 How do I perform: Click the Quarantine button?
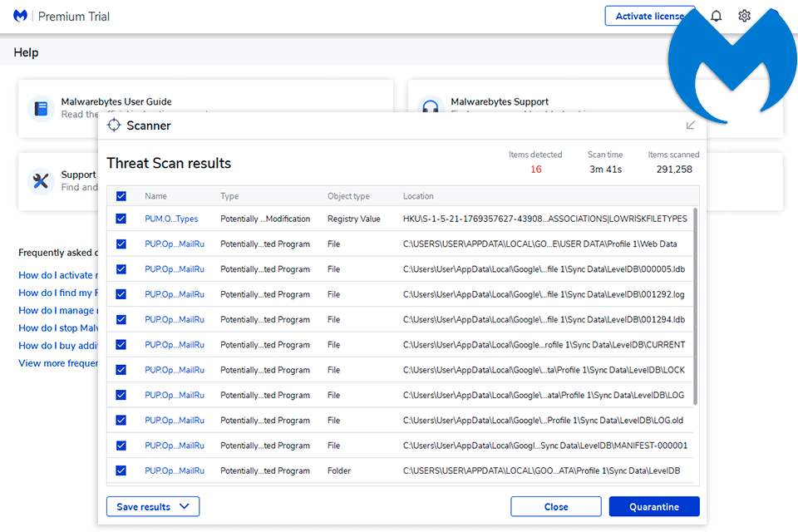click(x=654, y=506)
